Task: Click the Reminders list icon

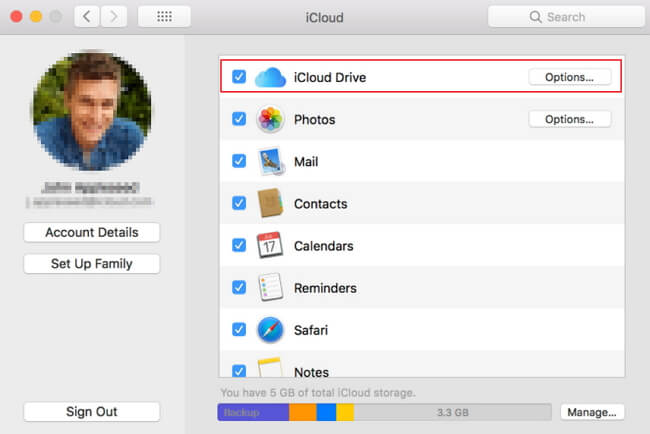Action: (270, 287)
